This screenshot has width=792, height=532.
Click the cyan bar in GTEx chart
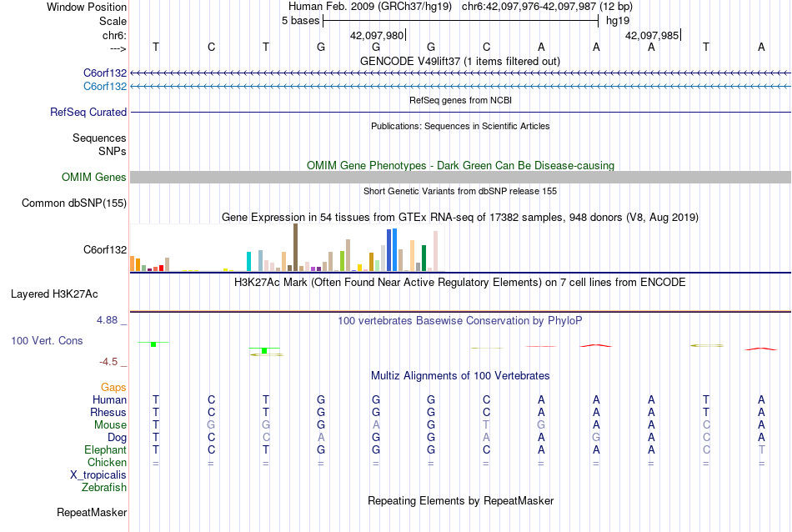(x=248, y=261)
